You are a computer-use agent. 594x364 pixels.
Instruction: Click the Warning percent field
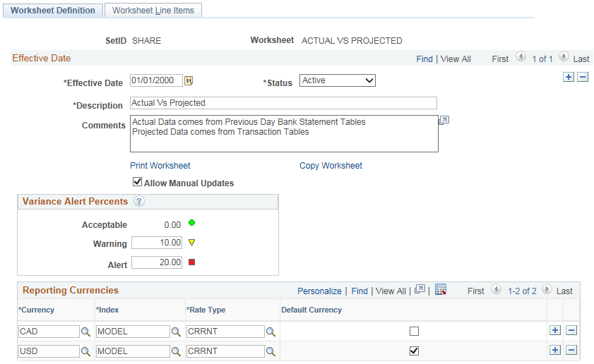click(157, 243)
